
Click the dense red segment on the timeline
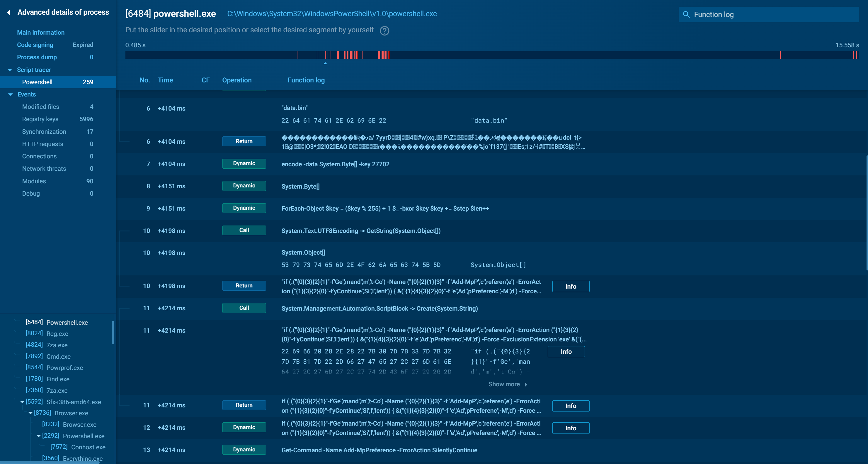tap(384, 55)
